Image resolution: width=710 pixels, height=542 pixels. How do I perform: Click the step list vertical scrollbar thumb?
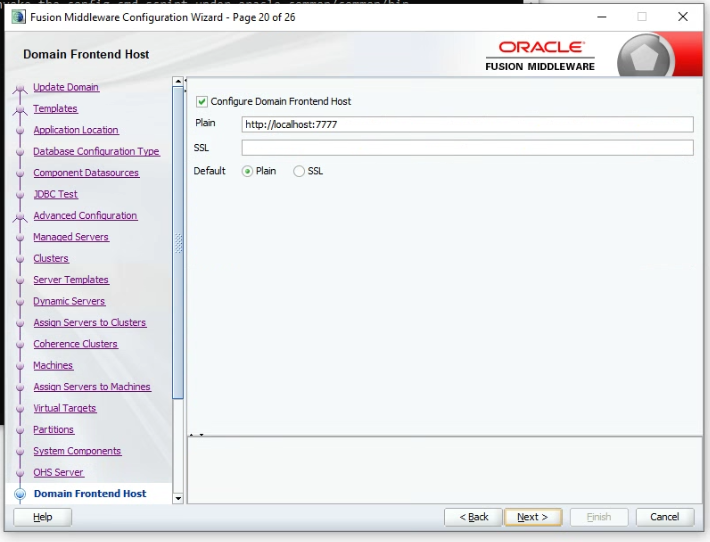coord(178,243)
